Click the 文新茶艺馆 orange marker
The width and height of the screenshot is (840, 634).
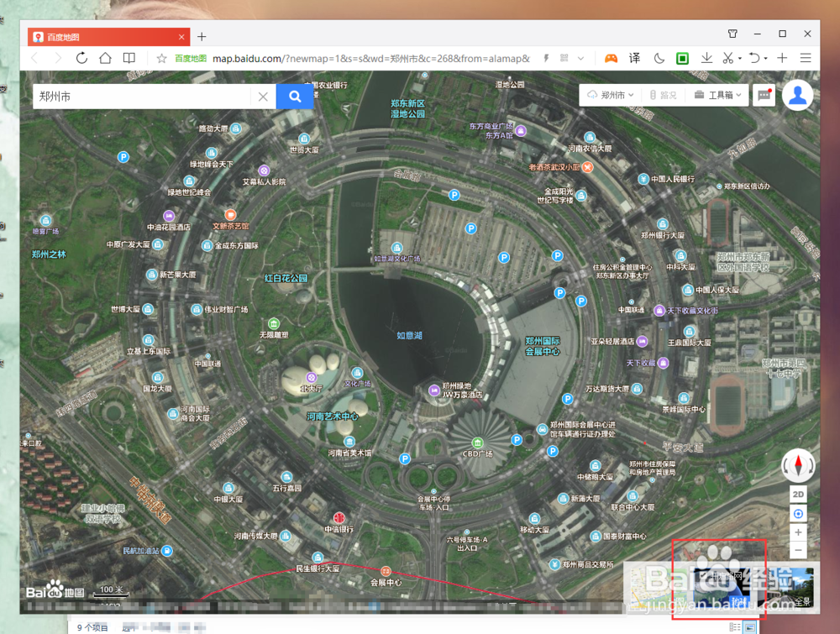pos(230,215)
